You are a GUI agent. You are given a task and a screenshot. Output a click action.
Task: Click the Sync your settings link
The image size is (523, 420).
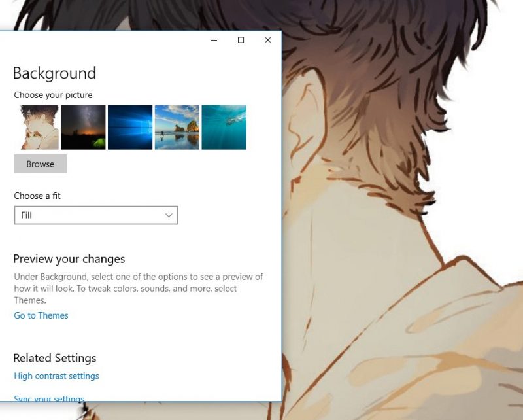[49, 398]
